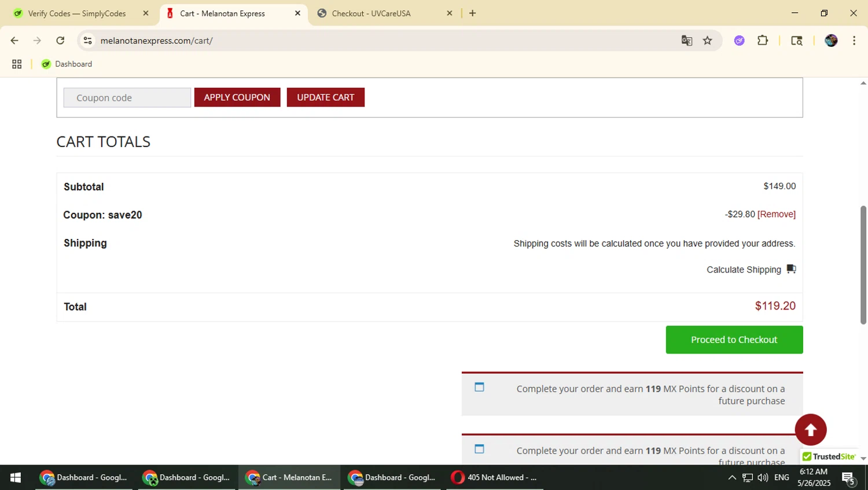This screenshot has height=490, width=868.
Task: Click Proceed to Checkout
Action: click(734, 340)
